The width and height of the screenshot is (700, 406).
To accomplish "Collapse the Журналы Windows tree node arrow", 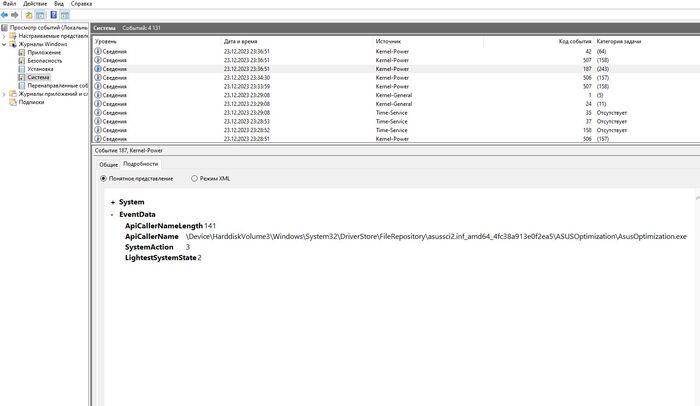I will [x=4, y=44].
